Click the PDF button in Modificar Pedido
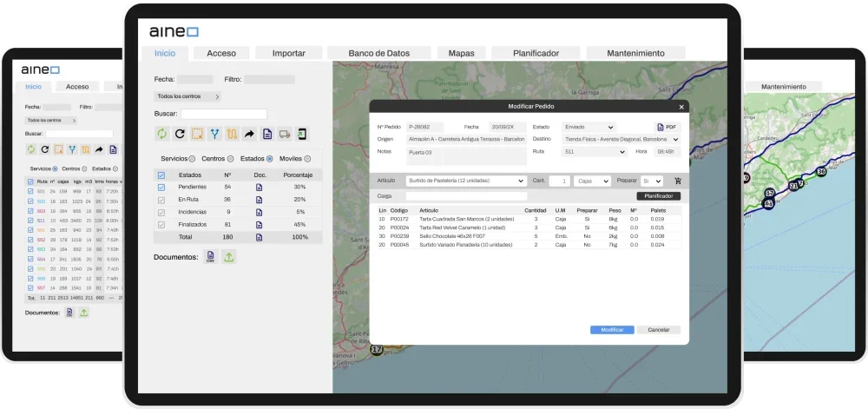The width and height of the screenshot is (868, 409). (667, 128)
